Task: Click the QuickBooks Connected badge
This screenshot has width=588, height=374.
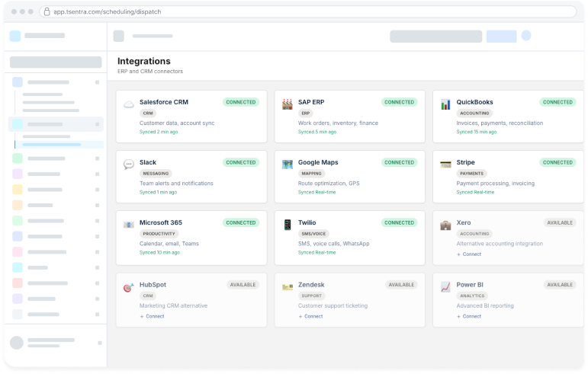Action: pyautogui.click(x=557, y=102)
